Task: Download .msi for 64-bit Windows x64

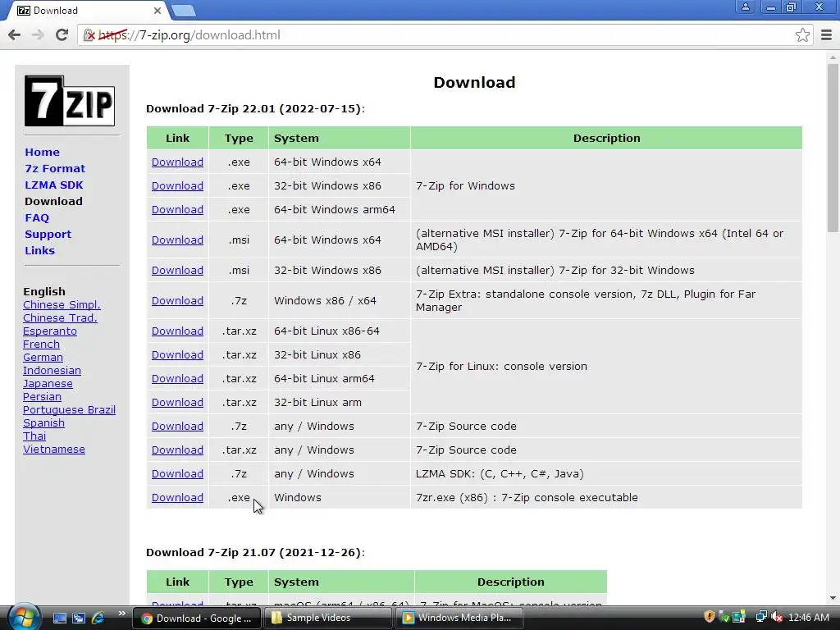Action: click(x=177, y=240)
